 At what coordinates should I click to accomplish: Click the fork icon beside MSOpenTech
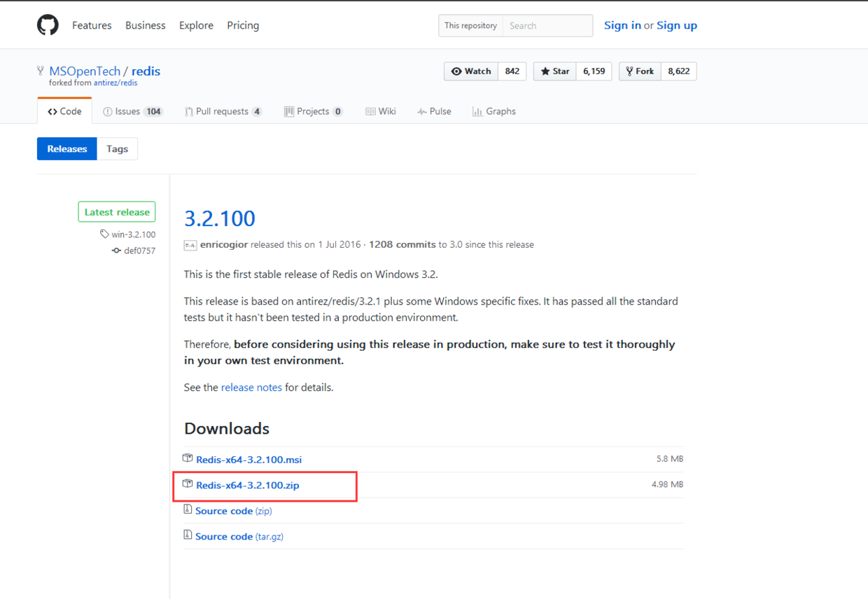[41, 71]
